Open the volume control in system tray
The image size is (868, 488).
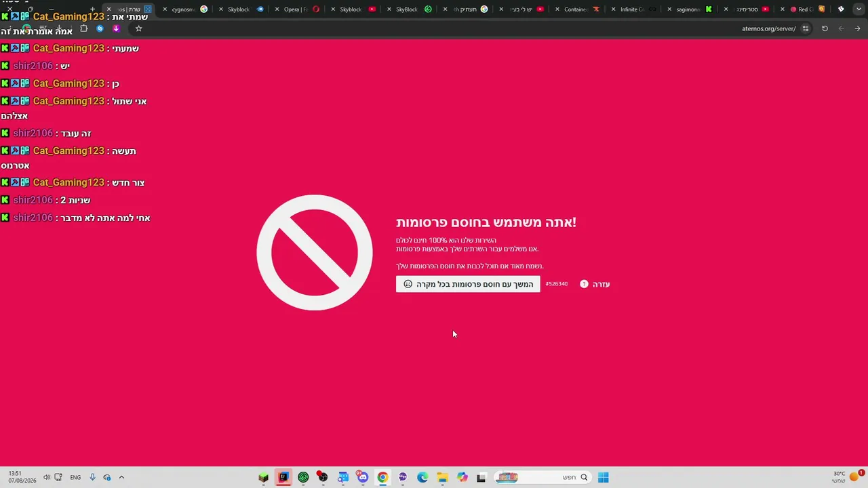pos(47,477)
